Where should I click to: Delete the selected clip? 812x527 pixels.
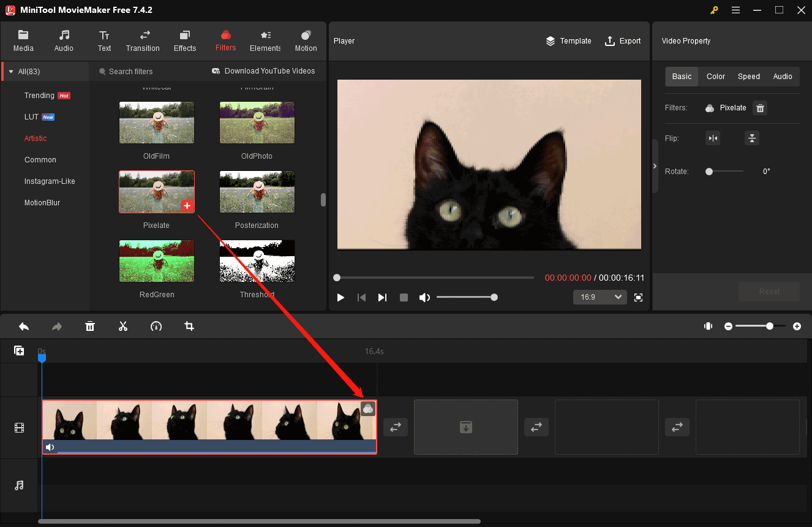coord(90,327)
